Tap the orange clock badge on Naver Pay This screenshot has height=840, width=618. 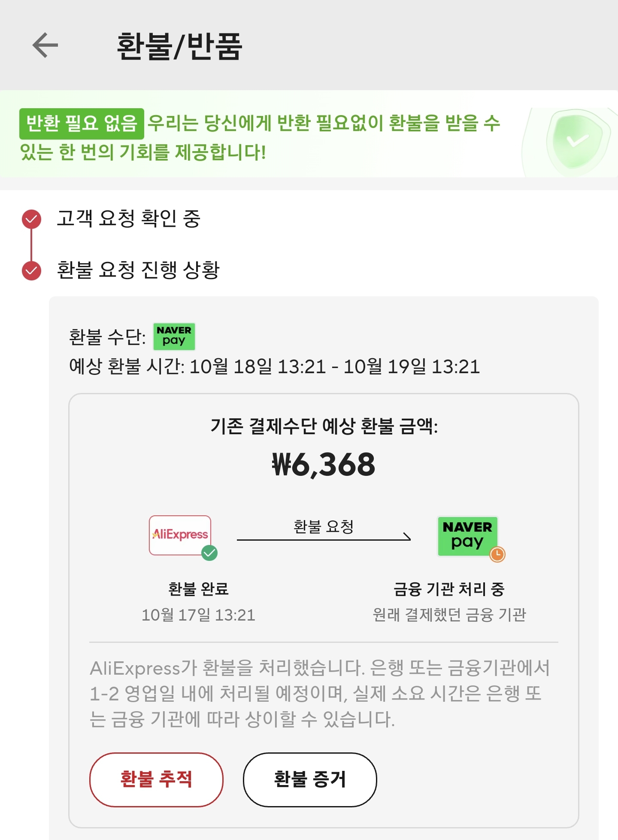pyautogui.click(x=497, y=554)
